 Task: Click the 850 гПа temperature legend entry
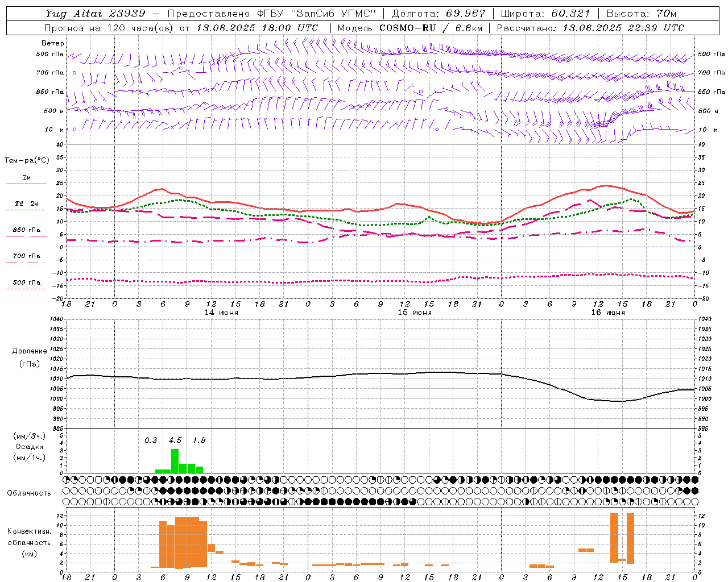[x=26, y=230]
